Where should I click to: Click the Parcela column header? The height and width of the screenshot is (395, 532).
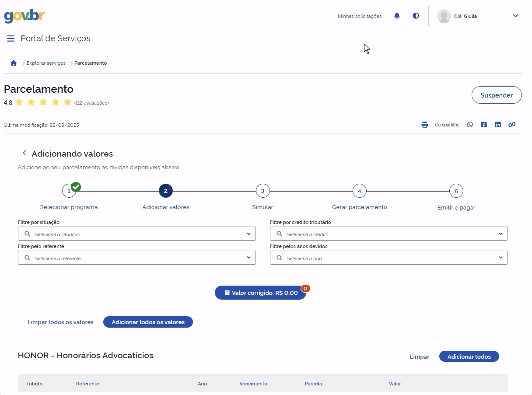pos(313,384)
